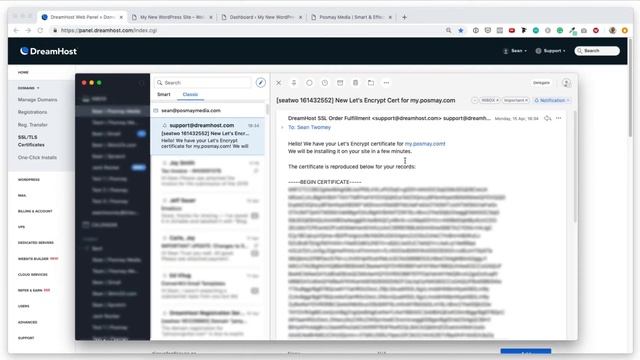Open the my.posmay.com link in email
This screenshot has height=360, width=640.
[425, 144]
